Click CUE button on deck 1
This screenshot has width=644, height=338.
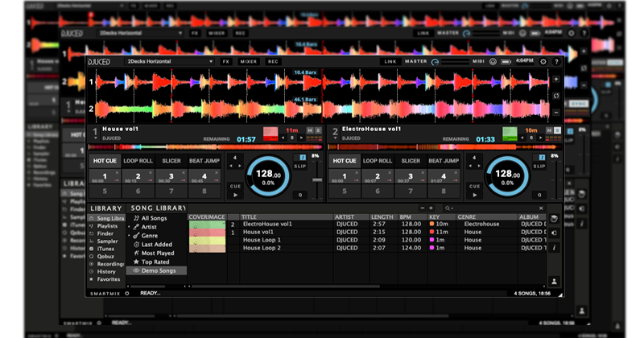235,187
